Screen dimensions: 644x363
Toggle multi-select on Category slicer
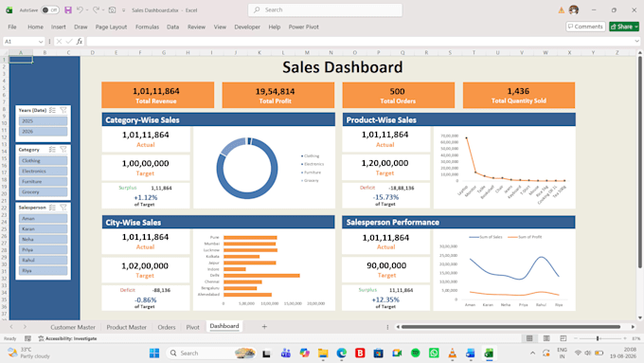(52, 150)
